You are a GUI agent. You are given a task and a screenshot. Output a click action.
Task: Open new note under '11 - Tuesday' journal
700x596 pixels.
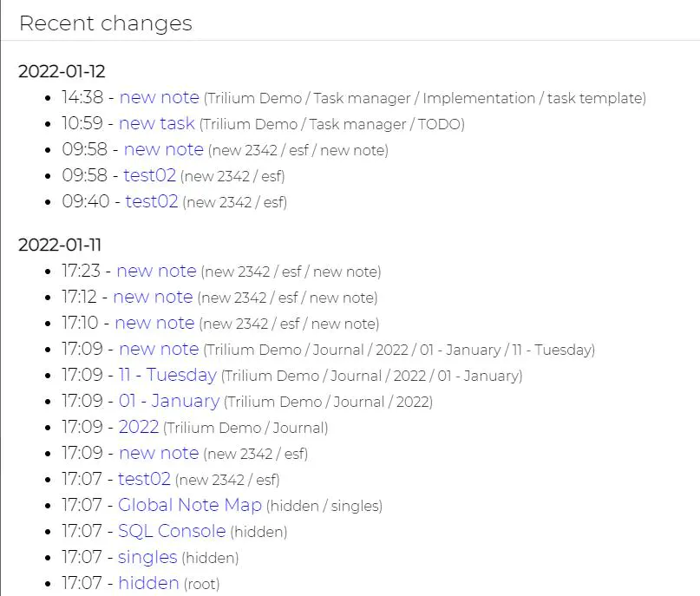[159, 350]
